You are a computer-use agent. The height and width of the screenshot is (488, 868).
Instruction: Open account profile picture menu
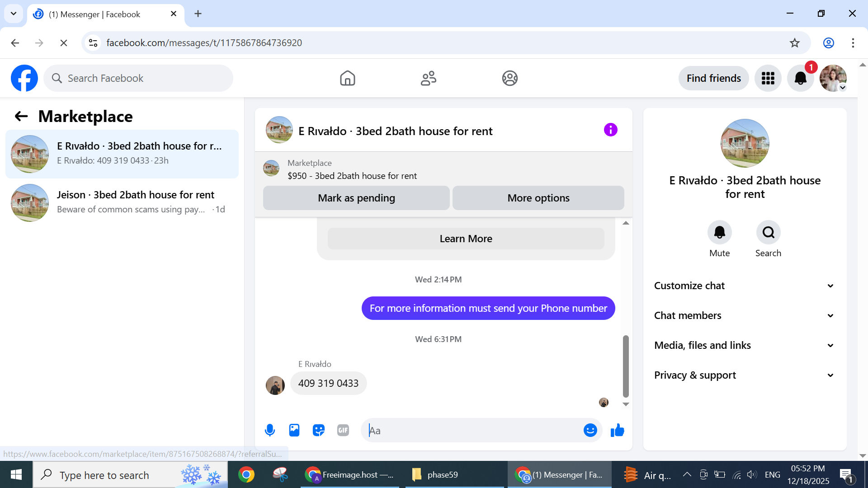coord(833,78)
